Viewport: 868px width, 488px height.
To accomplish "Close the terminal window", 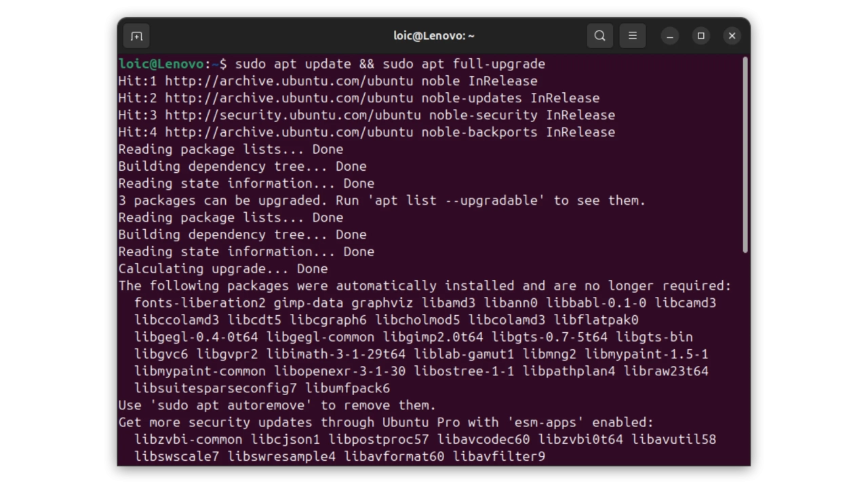I will pos(732,36).
